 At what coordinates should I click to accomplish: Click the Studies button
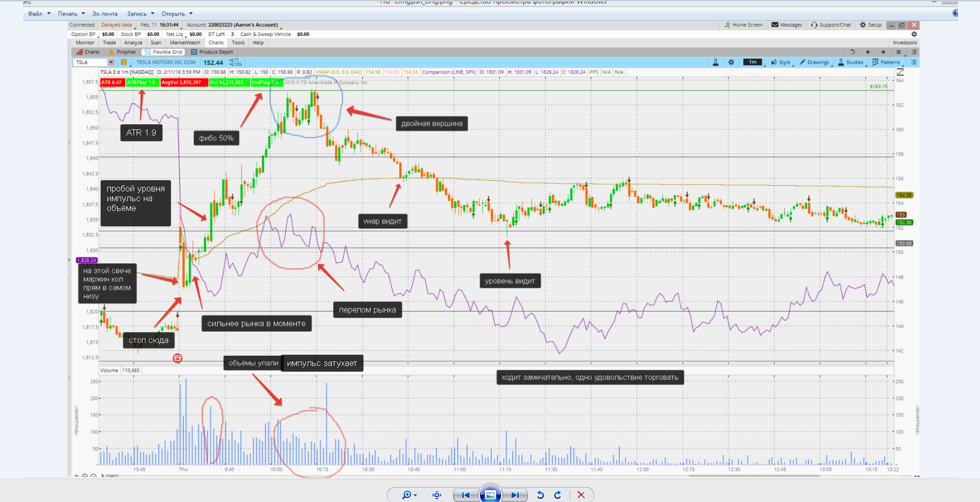click(851, 62)
